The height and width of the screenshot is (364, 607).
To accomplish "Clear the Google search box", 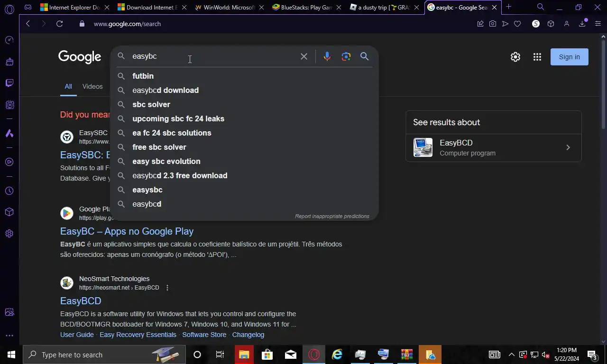I will (304, 56).
